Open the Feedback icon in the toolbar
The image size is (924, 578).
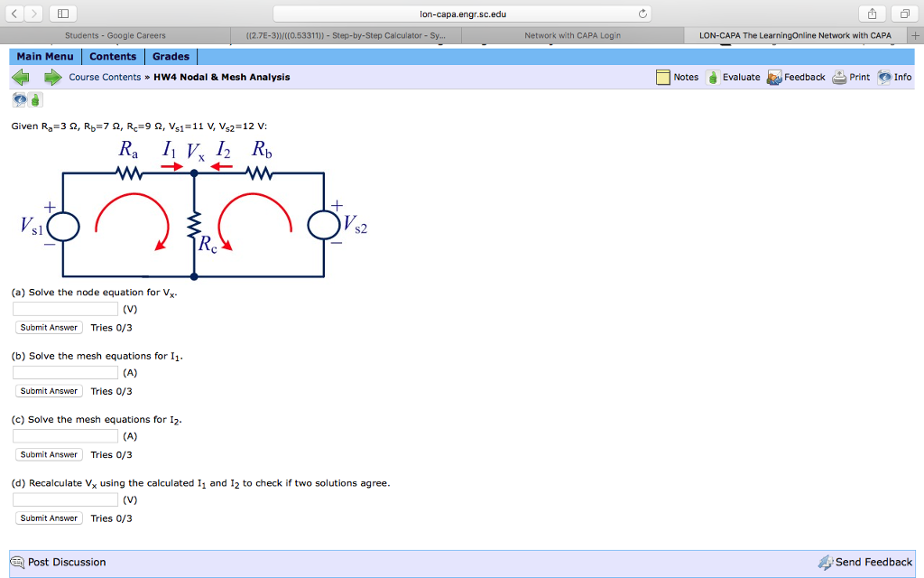pyautogui.click(x=774, y=78)
